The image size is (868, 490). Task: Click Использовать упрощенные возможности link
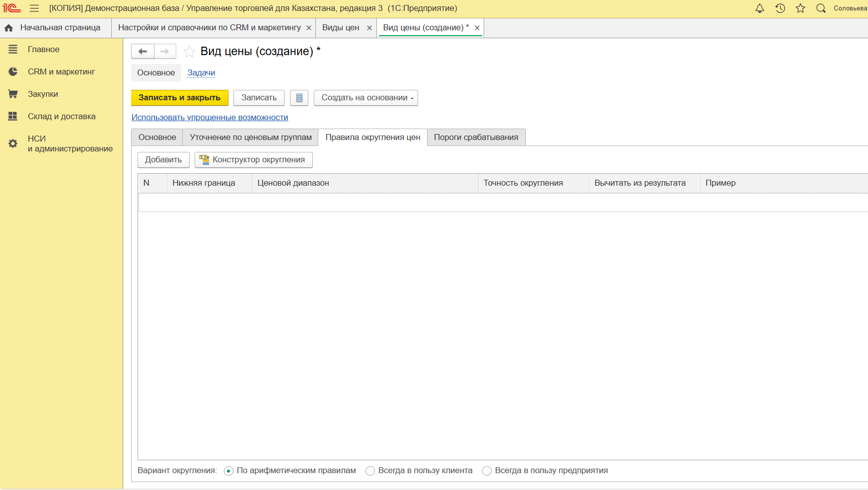tap(210, 118)
